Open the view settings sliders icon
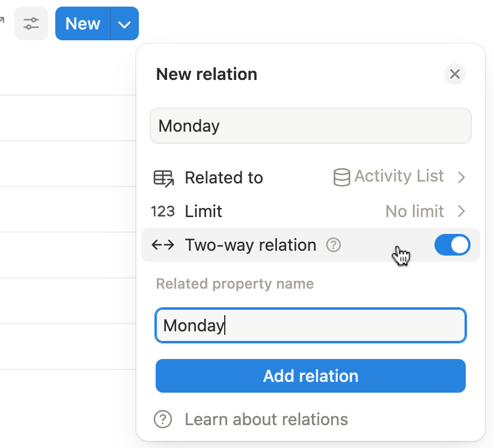This screenshot has width=494, height=448. (31, 24)
